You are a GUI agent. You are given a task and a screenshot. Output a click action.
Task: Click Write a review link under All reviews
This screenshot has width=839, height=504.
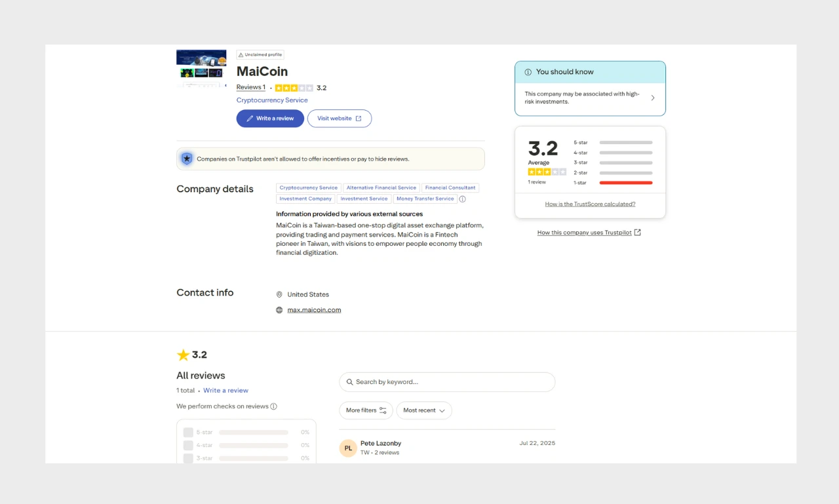click(x=225, y=391)
